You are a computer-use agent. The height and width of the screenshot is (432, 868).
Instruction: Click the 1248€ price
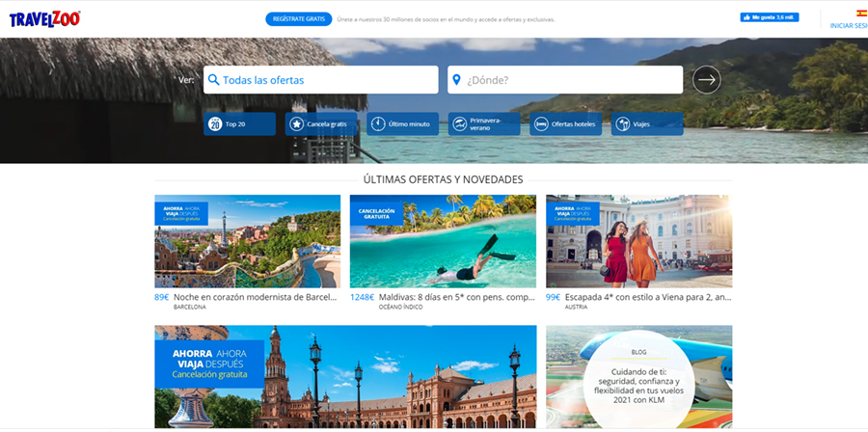click(x=362, y=297)
